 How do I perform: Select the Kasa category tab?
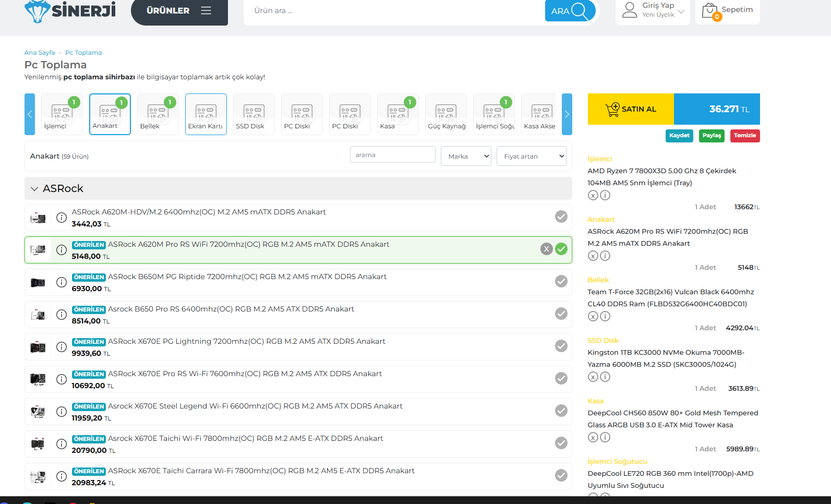pyautogui.click(x=398, y=114)
